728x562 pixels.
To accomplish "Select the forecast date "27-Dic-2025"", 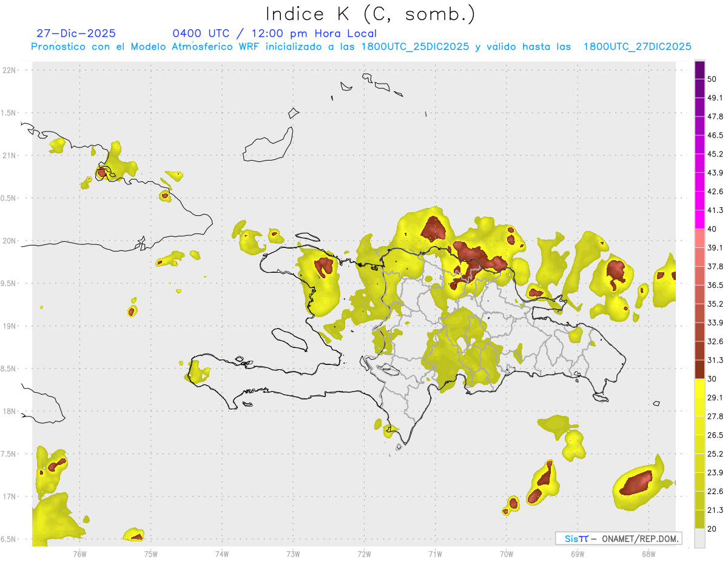I will 76,33.
